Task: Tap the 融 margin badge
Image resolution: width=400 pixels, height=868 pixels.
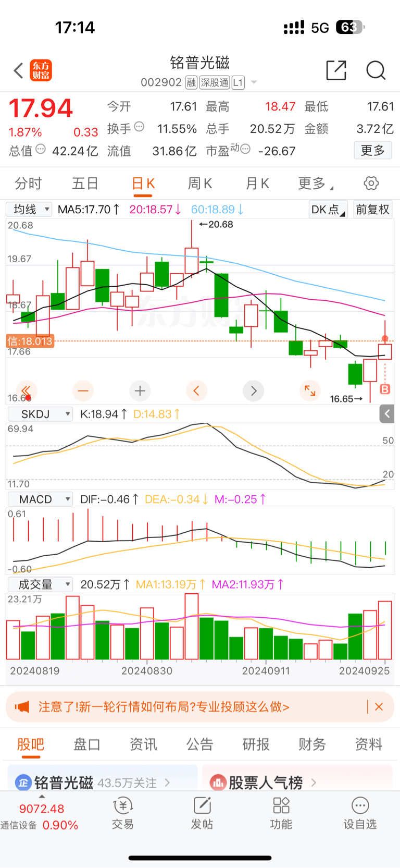Action: [x=191, y=82]
